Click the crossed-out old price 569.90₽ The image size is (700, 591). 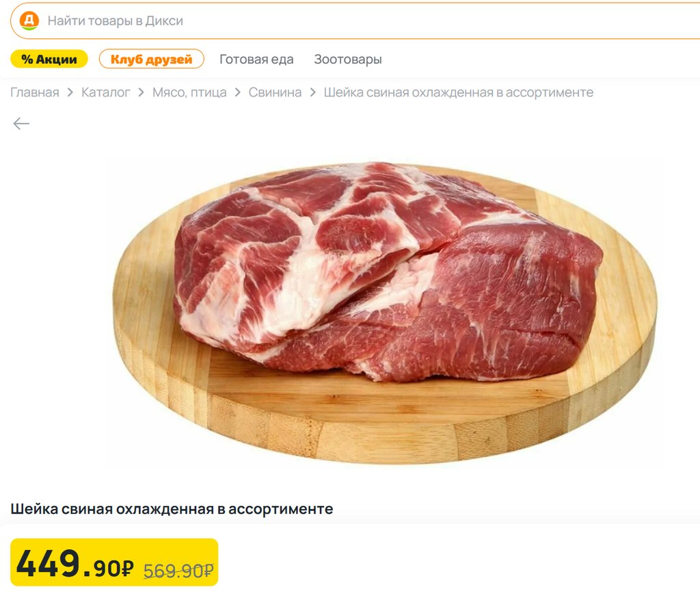coord(178,570)
